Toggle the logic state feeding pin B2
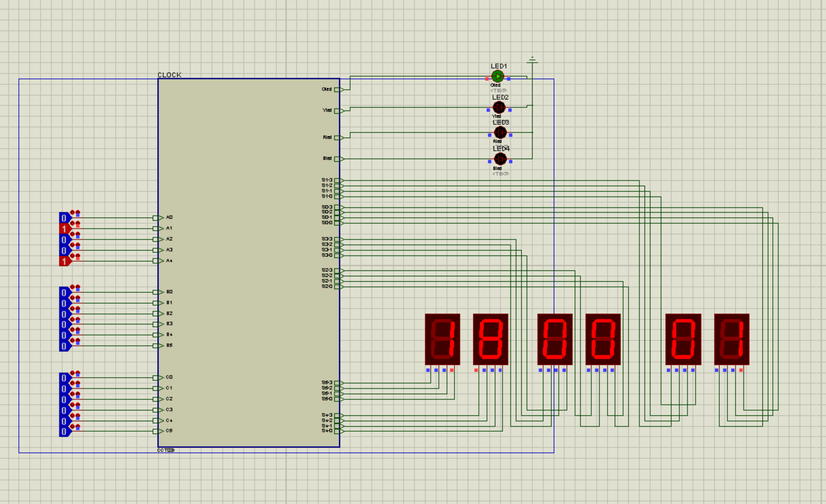Image resolution: width=826 pixels, height=504 pixels. [x=65, y=314]
